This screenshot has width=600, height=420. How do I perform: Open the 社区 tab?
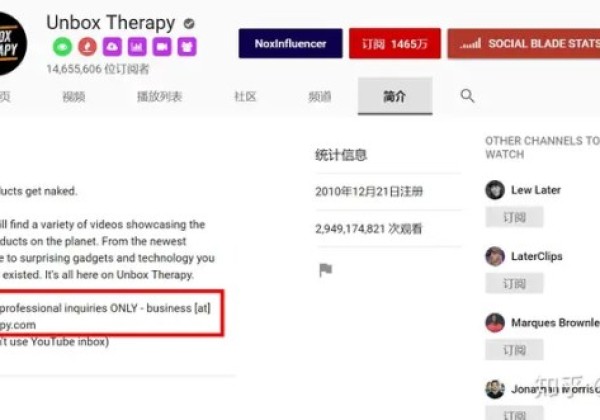pos(245,96)
